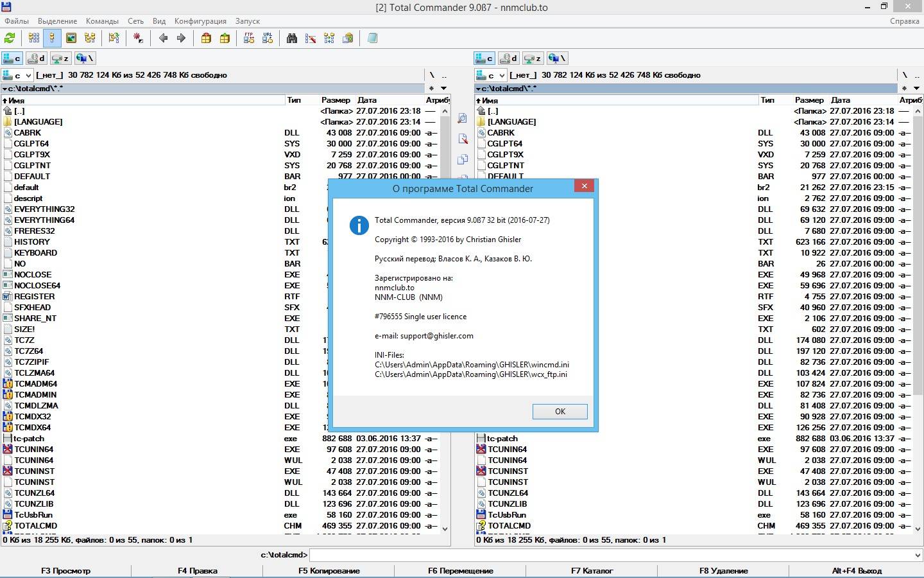Click the right panel vertical scrollbar down arrow
The width and height of the screenshot is (924, 578).
[x=918, y=529]
